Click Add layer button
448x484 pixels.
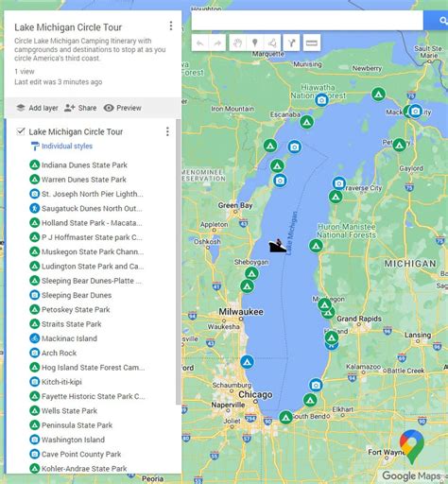(x=37, y=108)
